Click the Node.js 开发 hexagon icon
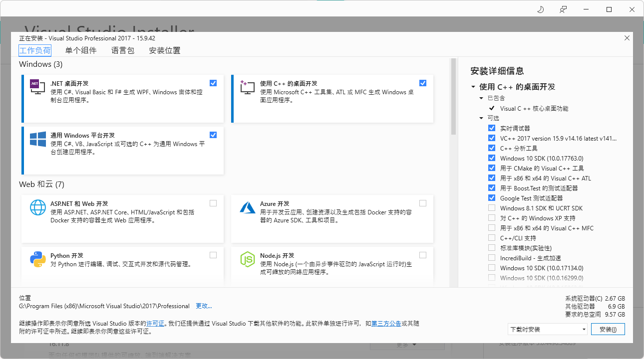 248,259
